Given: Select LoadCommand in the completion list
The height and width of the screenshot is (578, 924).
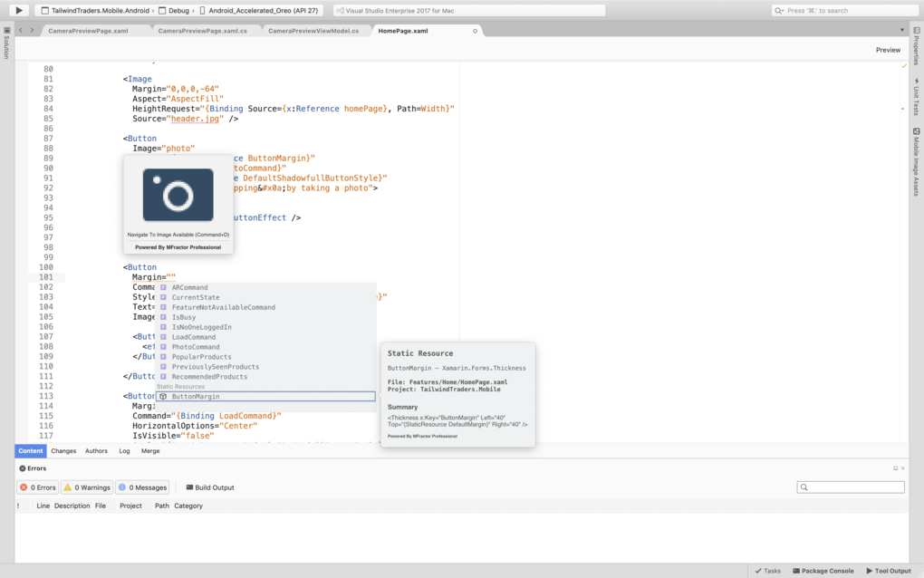Looking at the screenshot, I should tap(265, 337).
